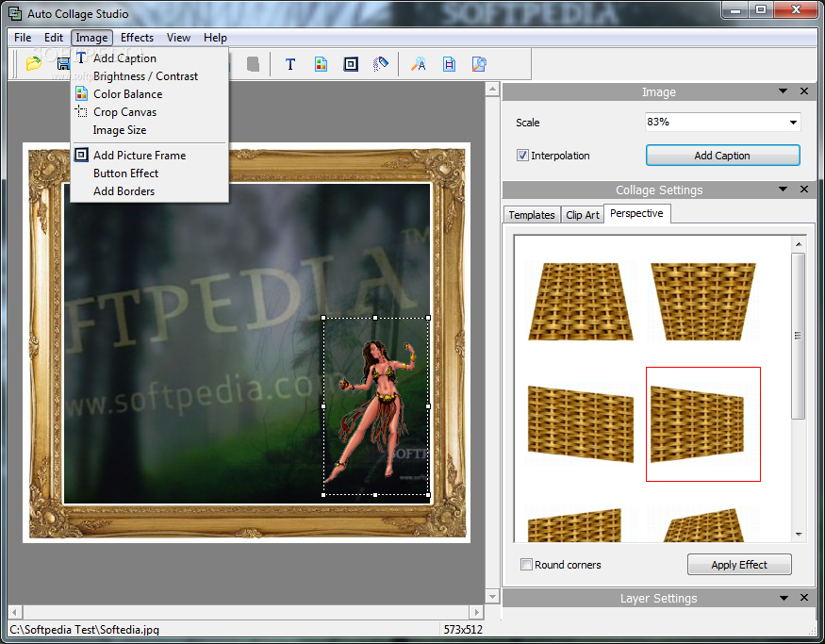Click the T icon beside Add Caption menu
This screenshot has width=825, height=644.
pyautogui.click(x=81, y=58)
